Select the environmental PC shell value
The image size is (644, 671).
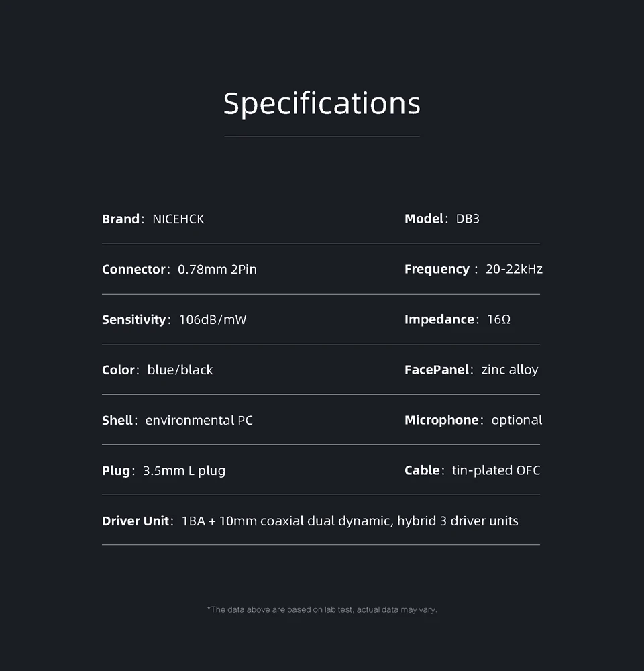point(199,421)
